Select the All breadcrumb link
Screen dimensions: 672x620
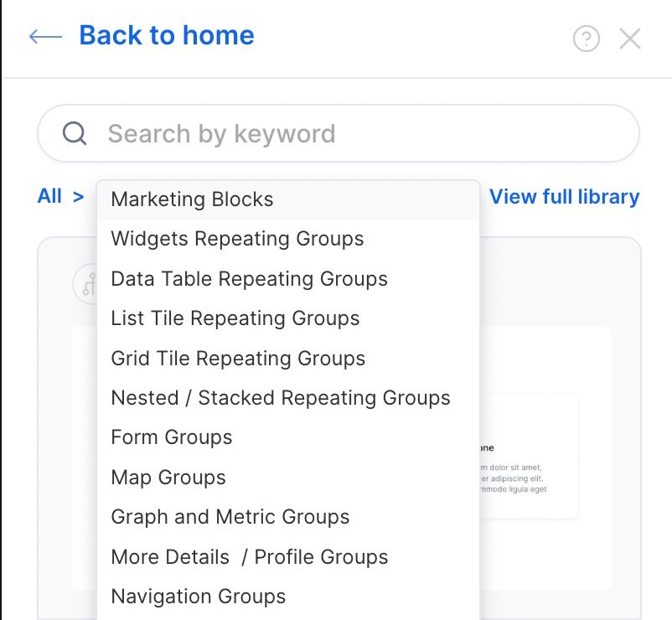coord(49,196)
